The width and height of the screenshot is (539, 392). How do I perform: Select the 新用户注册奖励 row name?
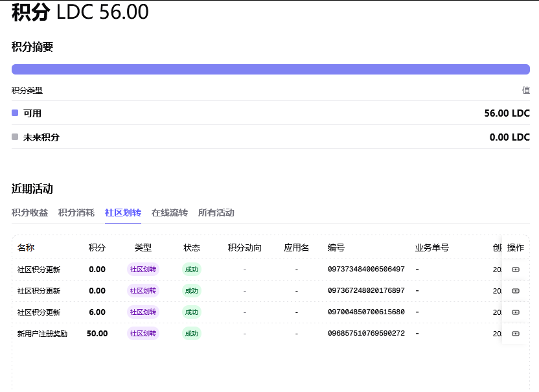(x=42, y=334)
